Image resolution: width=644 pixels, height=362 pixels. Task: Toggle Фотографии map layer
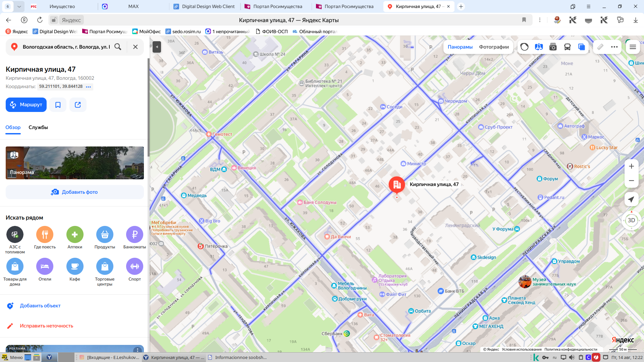[494, 47]
